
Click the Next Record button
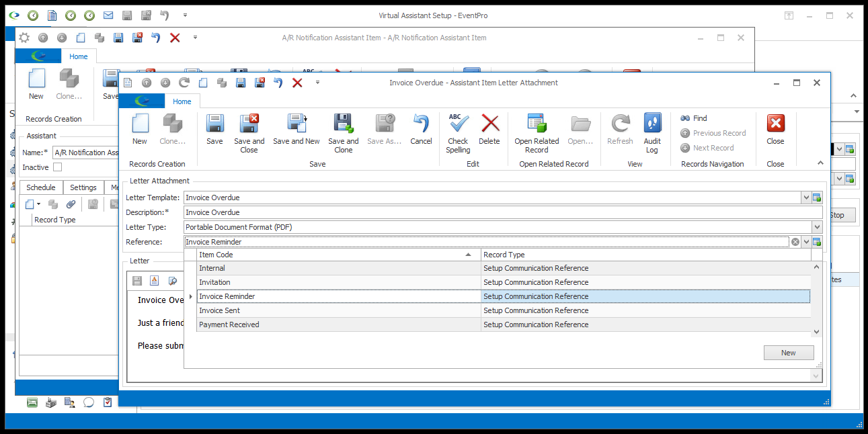click(x=707, y=148)
